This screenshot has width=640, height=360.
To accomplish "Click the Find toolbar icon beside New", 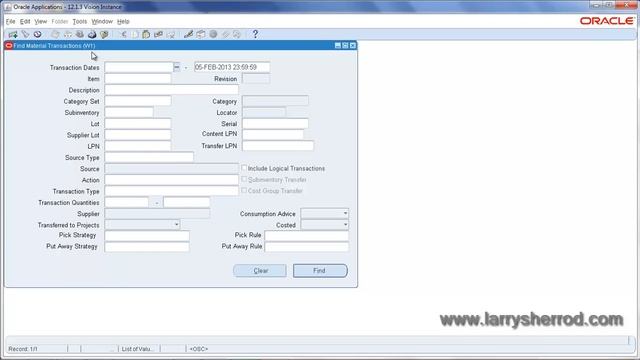I will point(25,34).
